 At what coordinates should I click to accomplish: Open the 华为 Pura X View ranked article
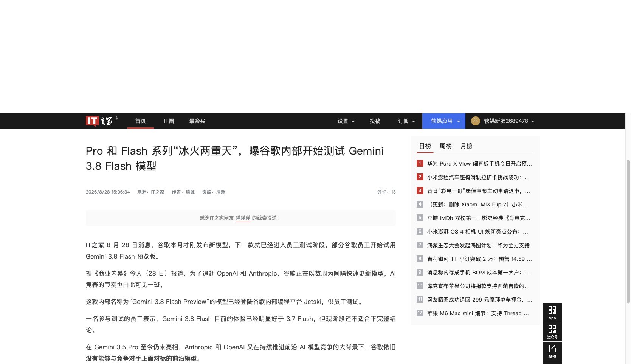pyautogui.click(x=479, y=164)
